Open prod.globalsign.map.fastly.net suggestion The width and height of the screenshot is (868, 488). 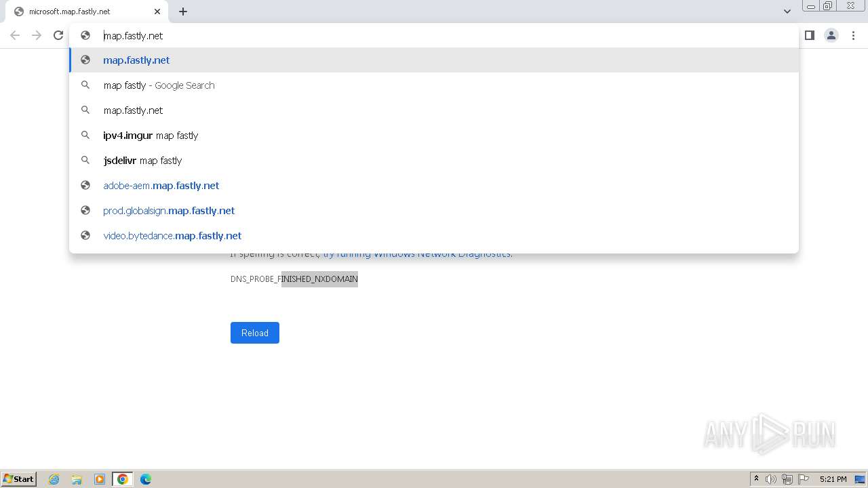pos(434,210)
